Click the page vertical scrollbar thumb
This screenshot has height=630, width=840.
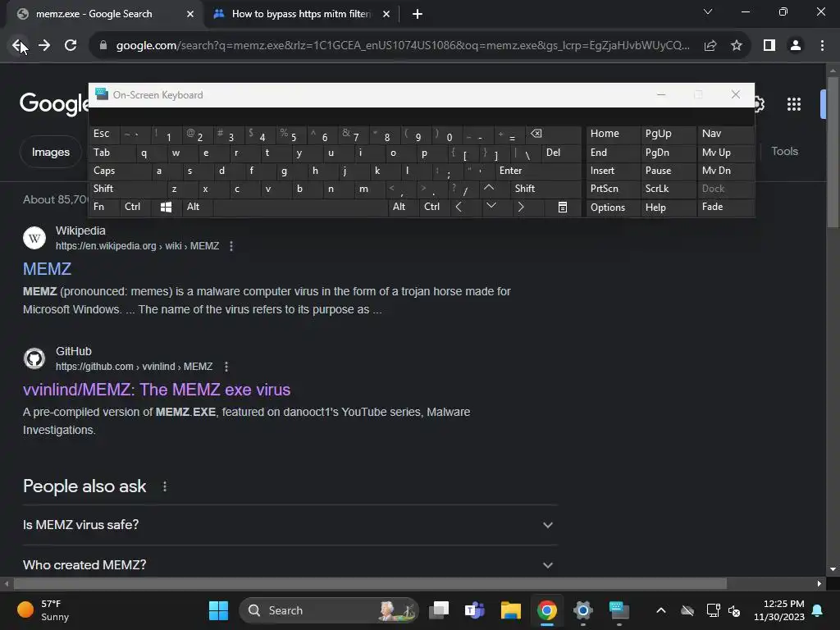coord(833,153)
